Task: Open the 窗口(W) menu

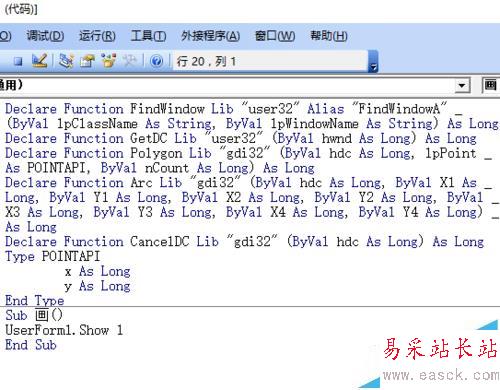Action: (x=275, y=36)
